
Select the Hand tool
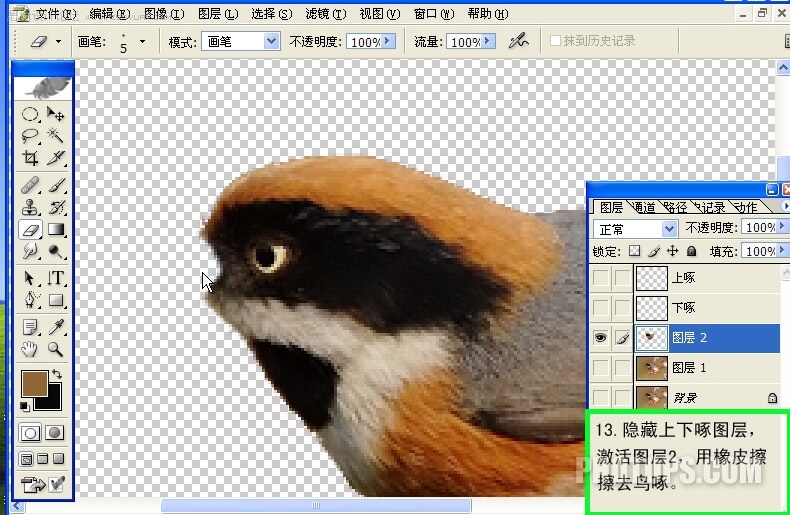pyautogui.click(x=30, y=349)
